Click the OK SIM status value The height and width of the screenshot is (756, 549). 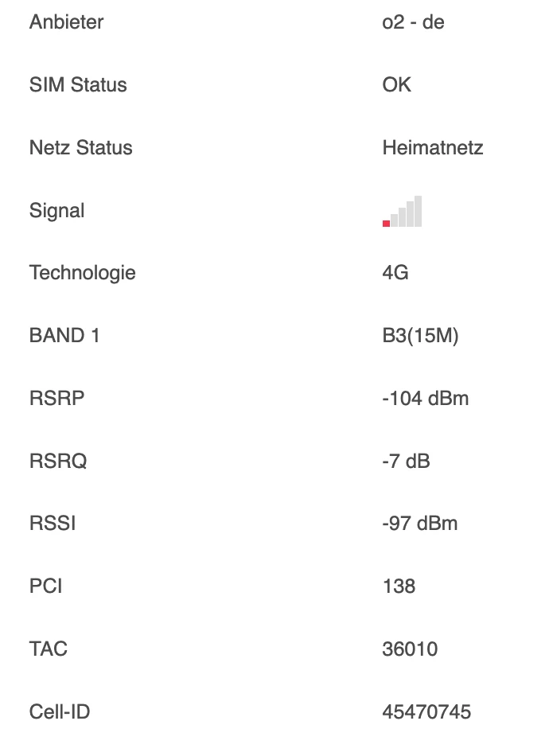[397, 85]
